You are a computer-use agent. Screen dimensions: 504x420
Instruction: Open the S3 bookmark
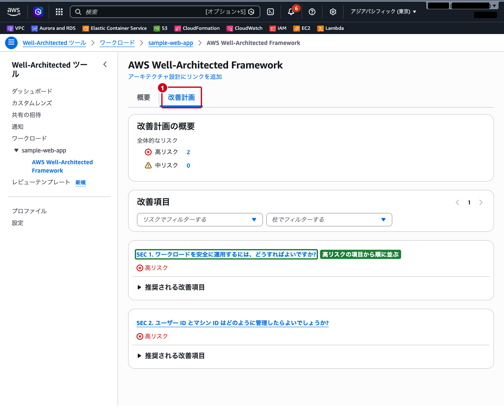160,29
